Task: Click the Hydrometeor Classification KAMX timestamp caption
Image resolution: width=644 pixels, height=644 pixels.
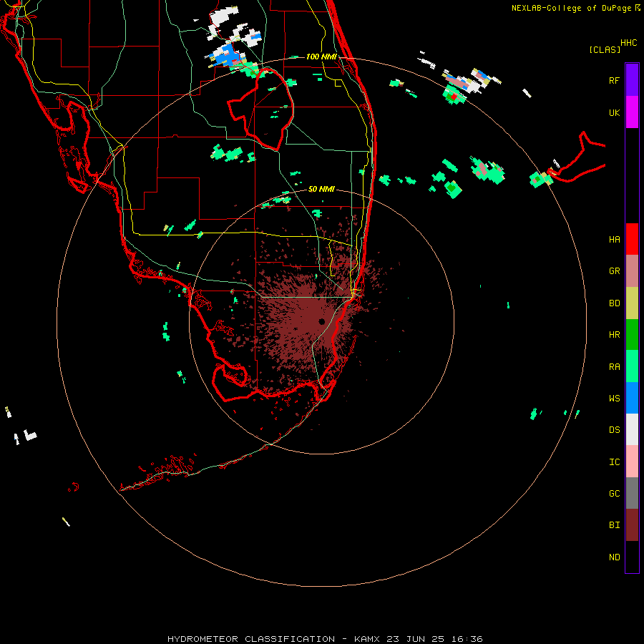Action: pos(325,639)
